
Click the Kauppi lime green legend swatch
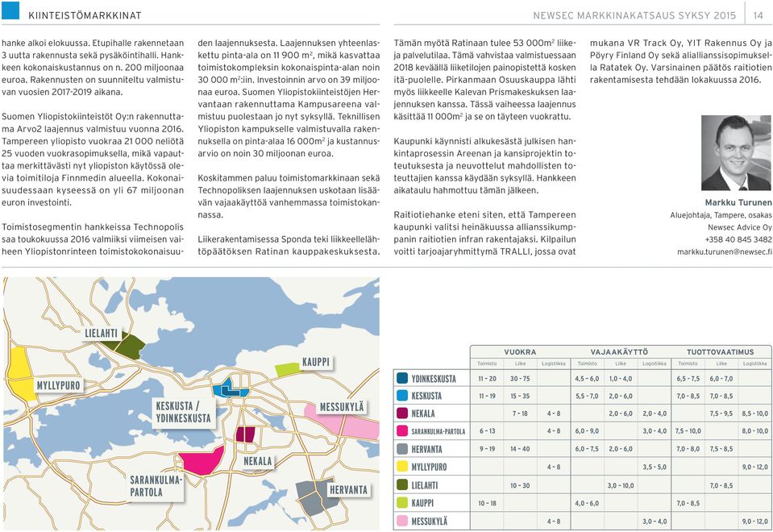(402, 502)
